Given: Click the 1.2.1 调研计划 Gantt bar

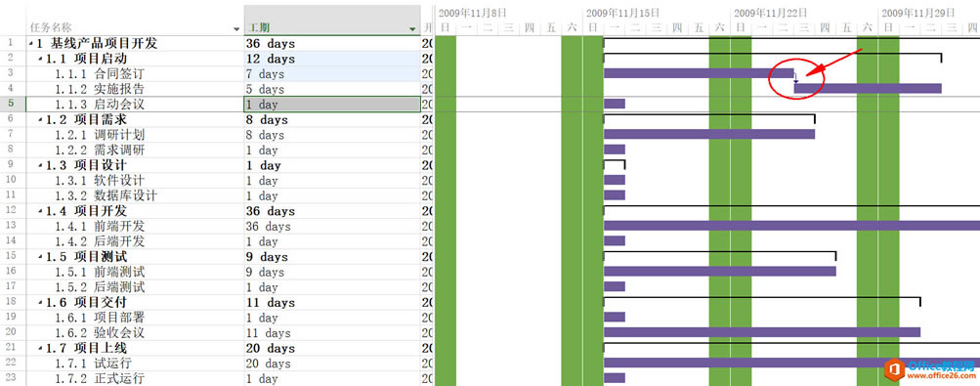Looking at the screenshot, I should pyautogui.click(x=709, y=134).
